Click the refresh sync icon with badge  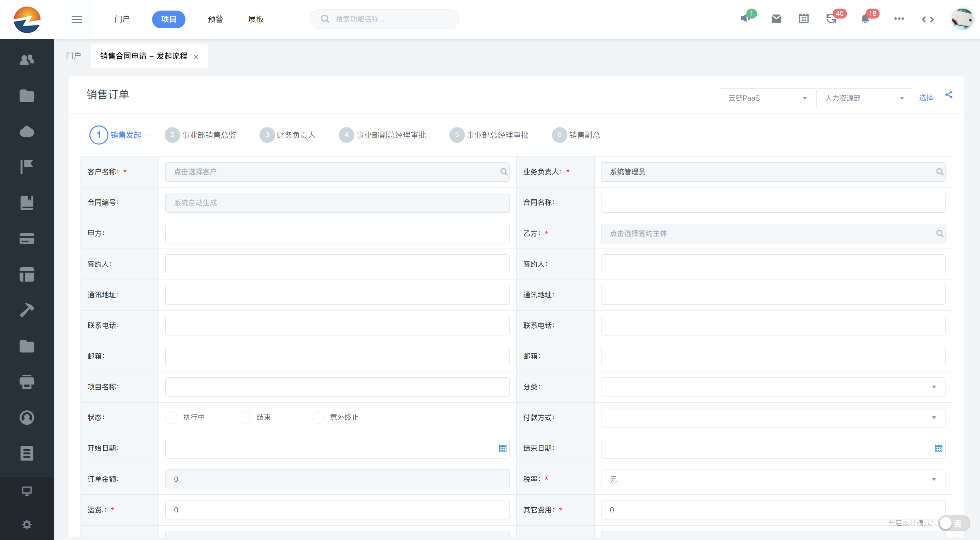click(831, 19)
